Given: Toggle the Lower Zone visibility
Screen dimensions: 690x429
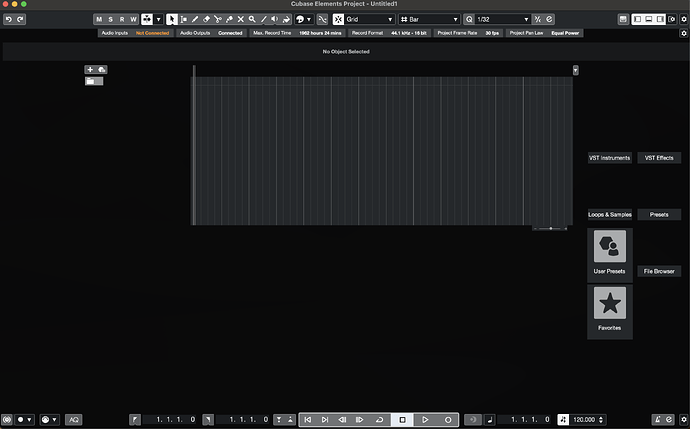Looking at the screenshot, I should (x=649, y=19).
